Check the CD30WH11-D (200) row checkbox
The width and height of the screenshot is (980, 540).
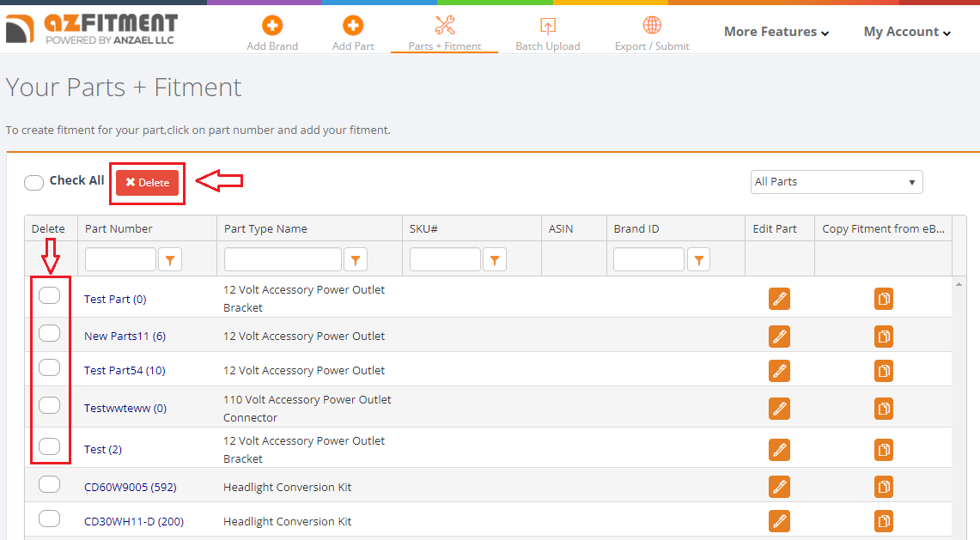(49, 519)
